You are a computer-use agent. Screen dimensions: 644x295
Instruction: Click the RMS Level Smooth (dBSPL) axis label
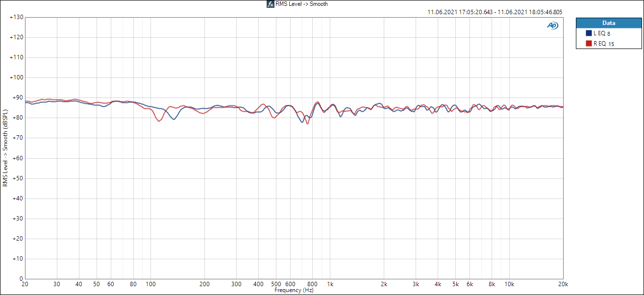[5, 148]
